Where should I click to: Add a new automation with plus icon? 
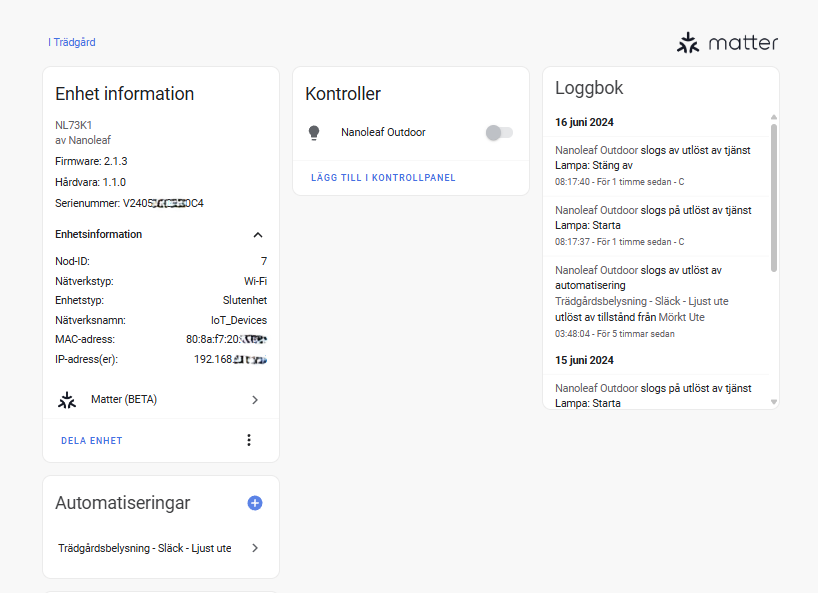(255, 503)
